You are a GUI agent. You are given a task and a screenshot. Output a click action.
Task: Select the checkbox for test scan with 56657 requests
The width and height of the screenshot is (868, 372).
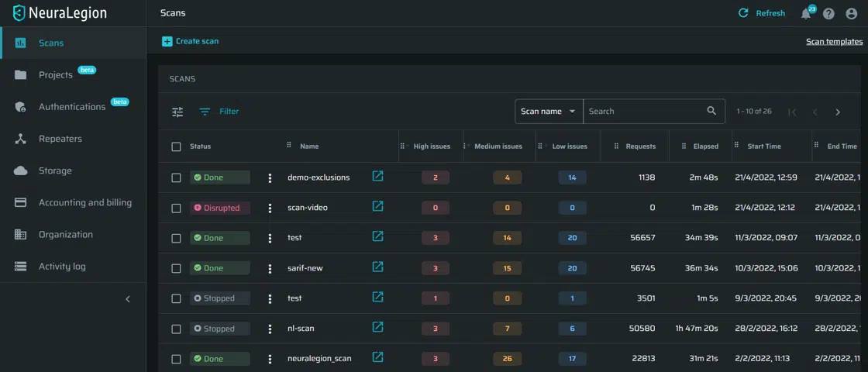(x=176, y=238)
